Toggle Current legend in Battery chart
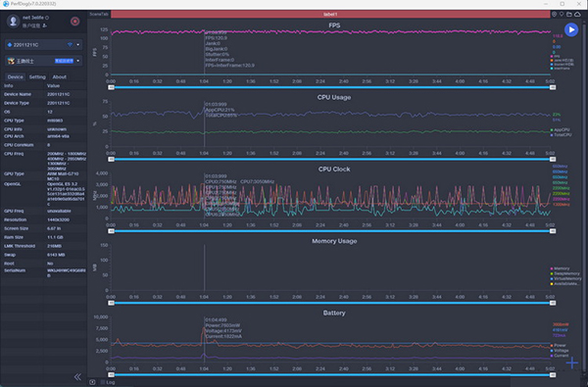 click(561, 356)
